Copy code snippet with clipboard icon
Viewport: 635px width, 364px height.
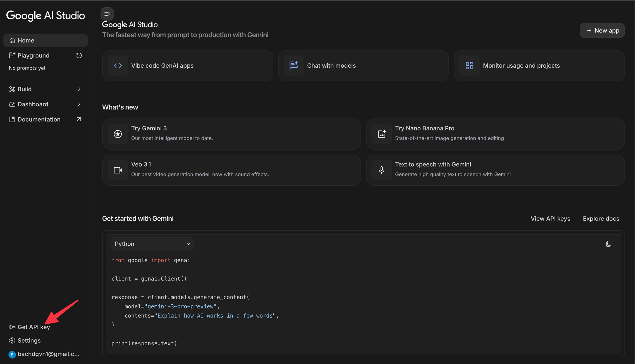coord(608,244)
